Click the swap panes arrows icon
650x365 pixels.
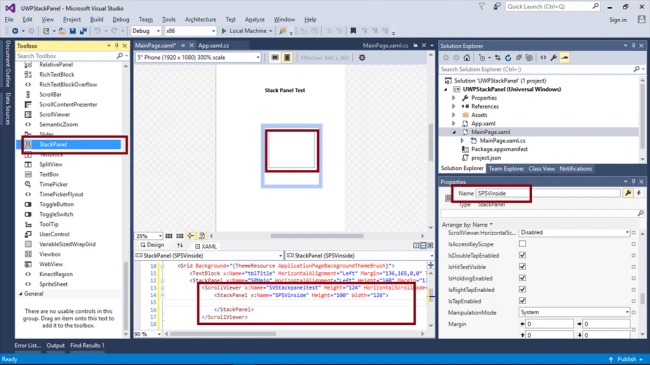180,246
